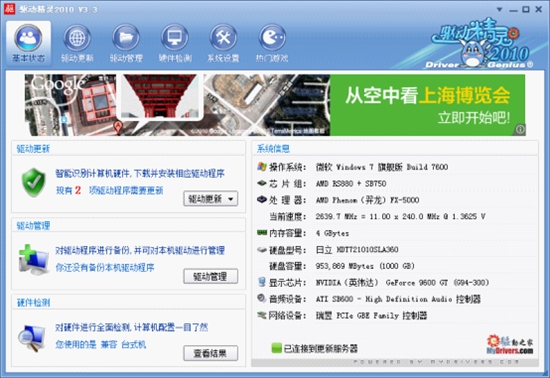Open the 驱动更新 globe icon
Viewport: 550px width, 378px height.
(x=77, y=38)
